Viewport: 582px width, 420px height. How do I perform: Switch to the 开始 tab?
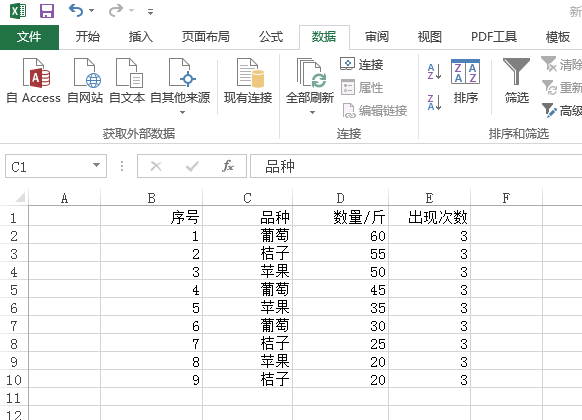coord(88,37)
